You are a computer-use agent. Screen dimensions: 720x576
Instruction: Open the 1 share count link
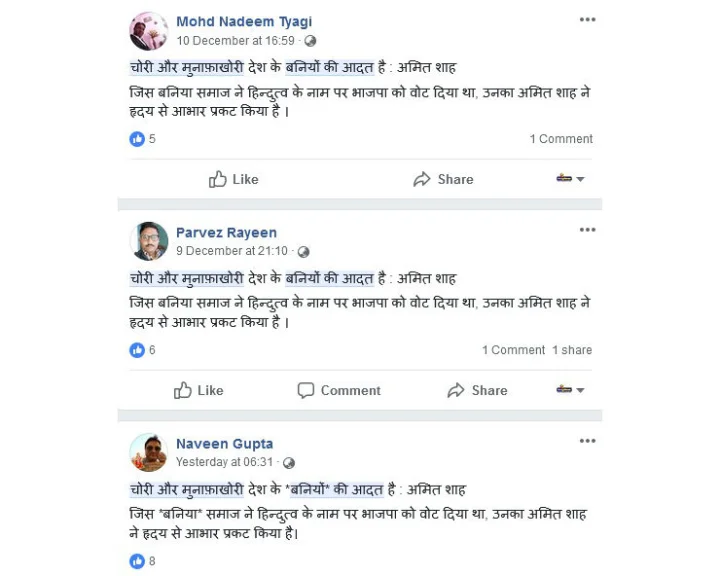572,350
